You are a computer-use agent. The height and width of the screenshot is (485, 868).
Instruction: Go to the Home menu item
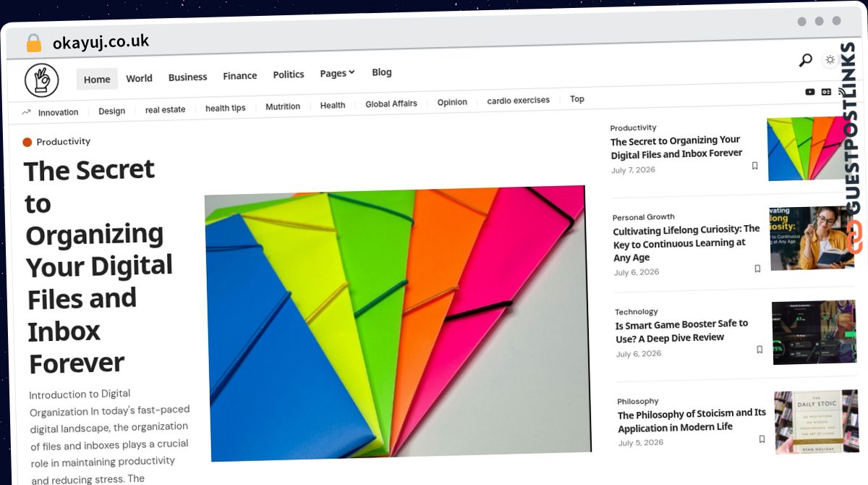(97, 80)
